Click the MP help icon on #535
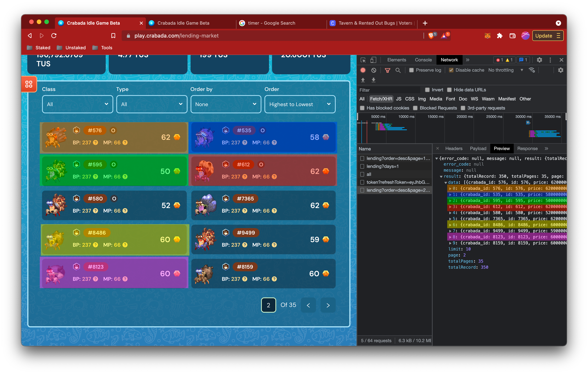 (274, 142)
